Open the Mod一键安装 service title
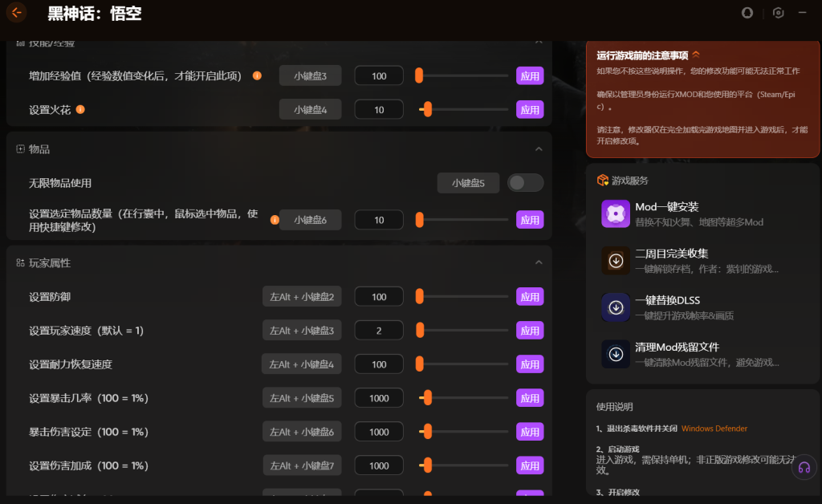822x504 pixels. pyautogui.click(x=667, y=207)
